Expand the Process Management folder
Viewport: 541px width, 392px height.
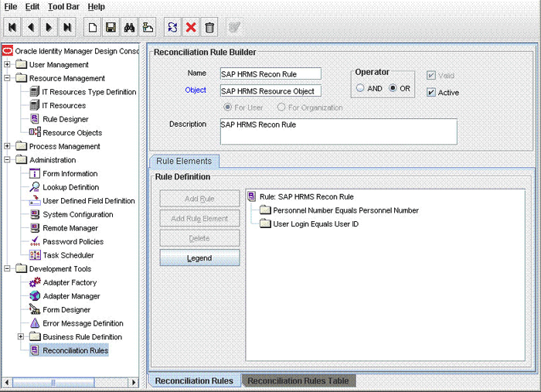coord(7,146)
